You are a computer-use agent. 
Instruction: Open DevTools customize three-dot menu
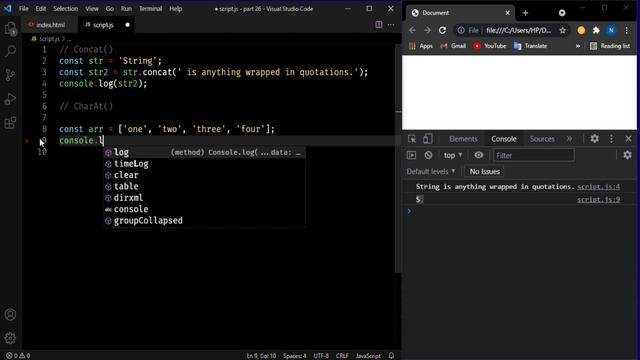point(611,139)
